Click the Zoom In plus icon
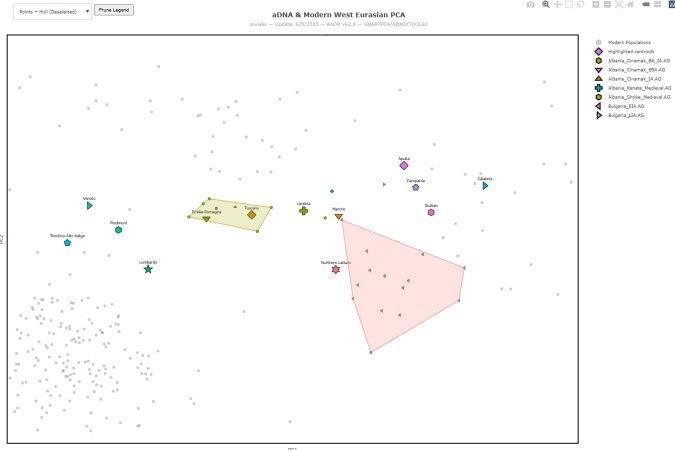 click(x=596, y=4)
